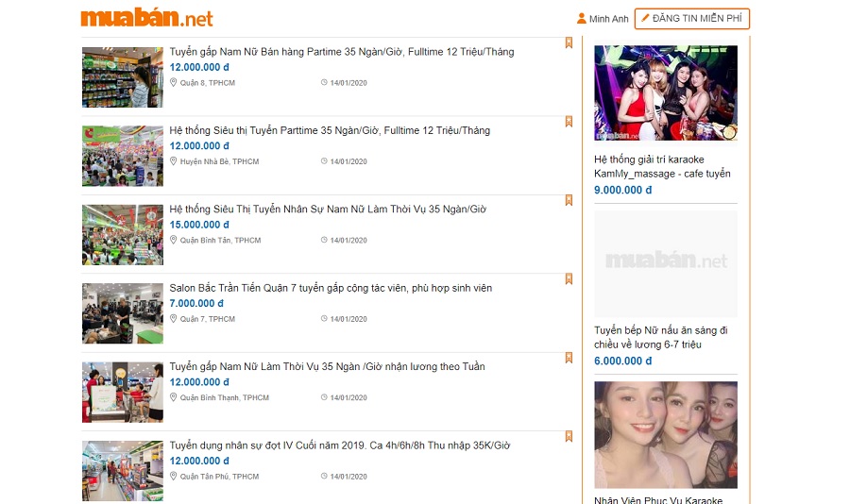Click the clock icon of the Quận Tân Phú listing
Image resolution: width=850 pixels, height=504 pixels.
coord(324,476)
